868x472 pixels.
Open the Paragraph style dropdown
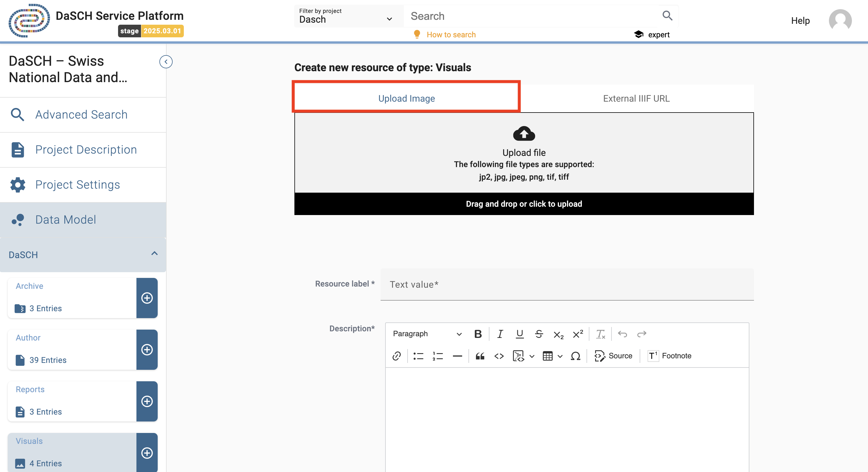(x=427, y=334)
